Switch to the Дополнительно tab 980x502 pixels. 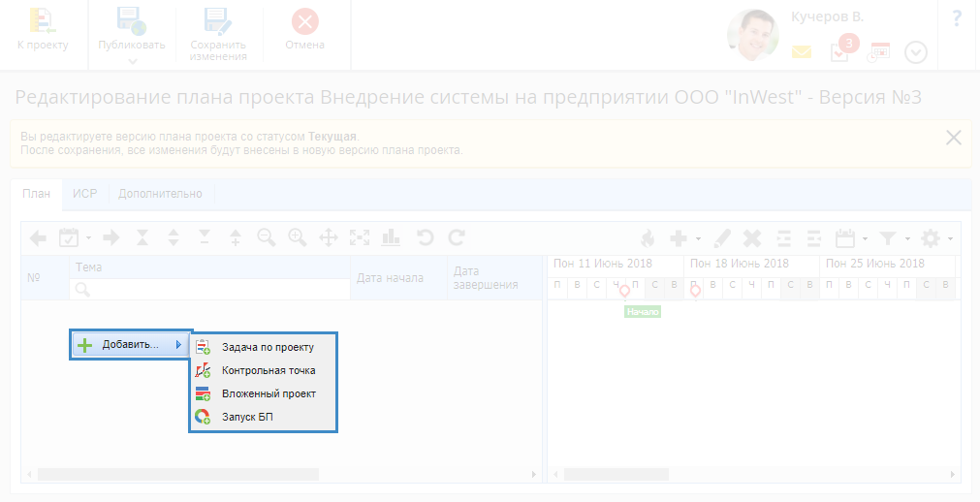click(x=160, y=193)
